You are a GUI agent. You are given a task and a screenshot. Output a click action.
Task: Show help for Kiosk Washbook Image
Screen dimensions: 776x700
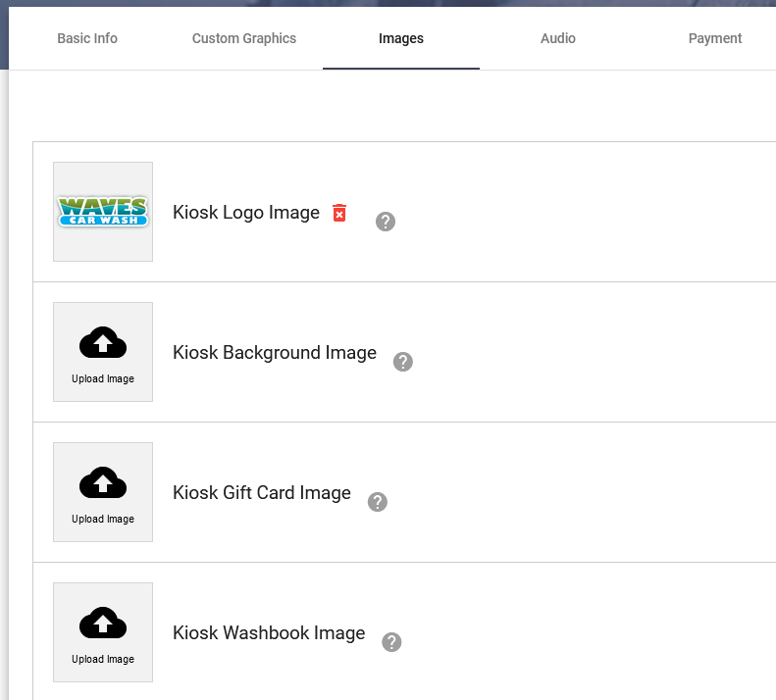click(391, 642)
